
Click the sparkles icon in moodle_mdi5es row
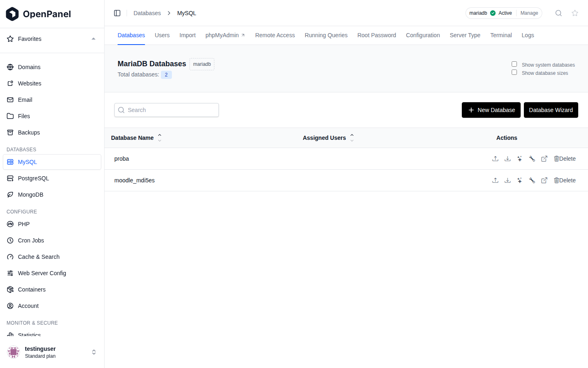pyautogui.click(x=520, y=180)
